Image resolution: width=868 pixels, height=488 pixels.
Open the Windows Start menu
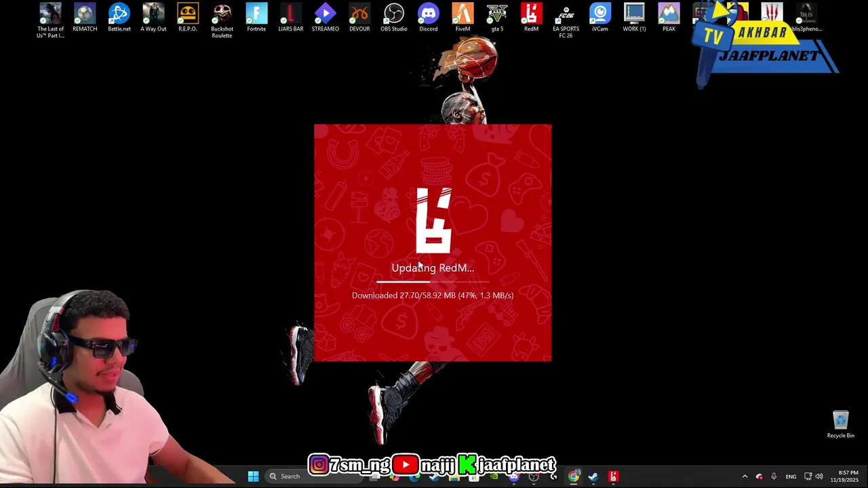[253, 476]
